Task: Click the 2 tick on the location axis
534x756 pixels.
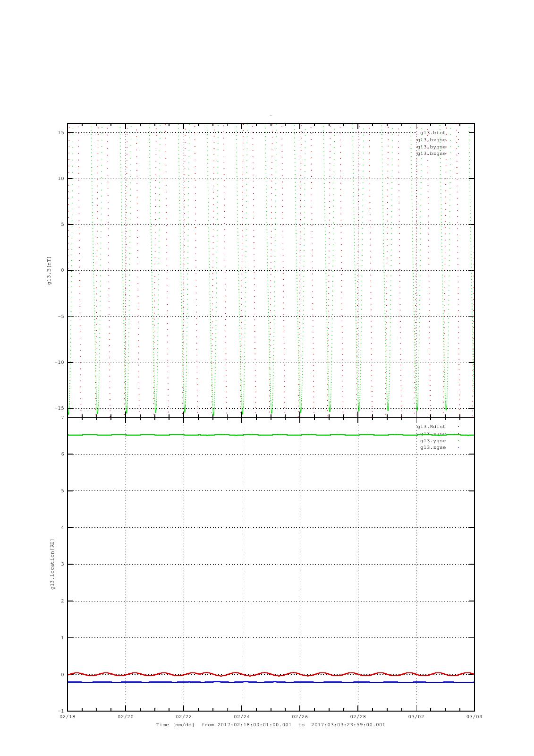Action: (62, 601)
